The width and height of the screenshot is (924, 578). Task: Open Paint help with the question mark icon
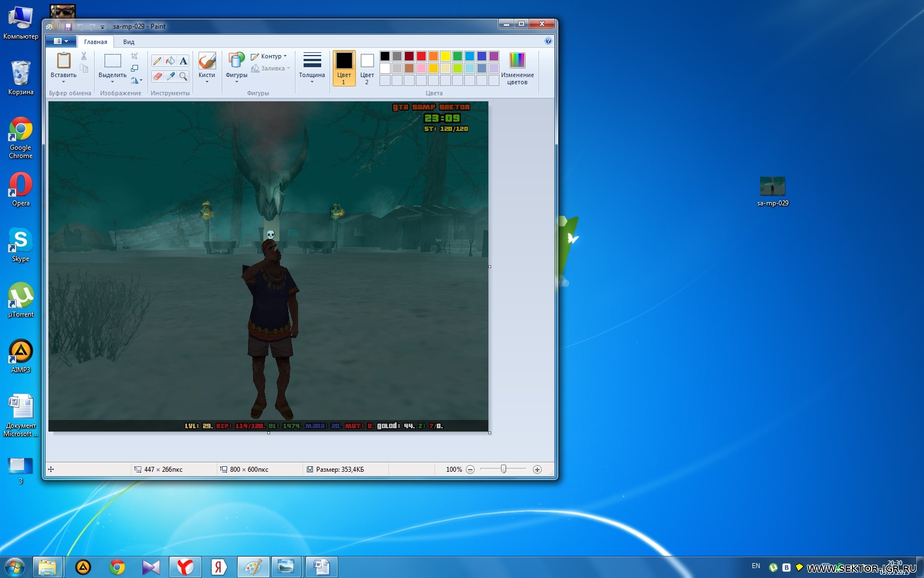click(x=548, y=41)
